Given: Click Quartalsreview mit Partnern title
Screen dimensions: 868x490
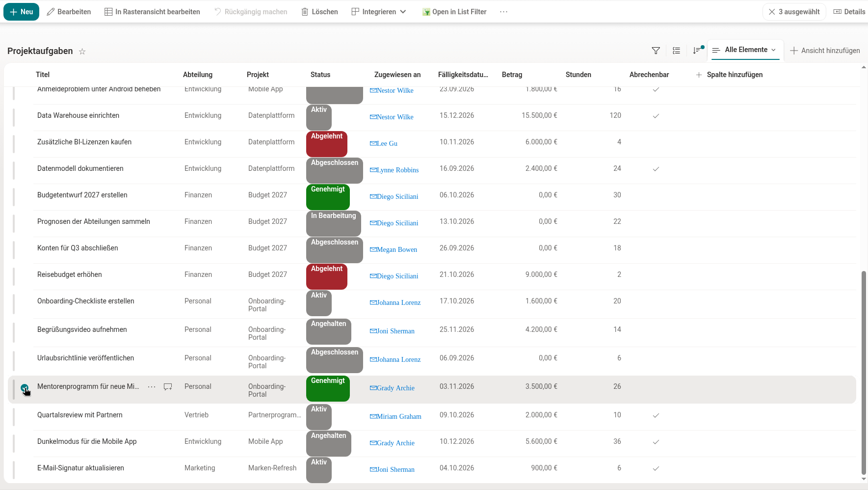Looking at the screenshot, I should coord(80,415).
